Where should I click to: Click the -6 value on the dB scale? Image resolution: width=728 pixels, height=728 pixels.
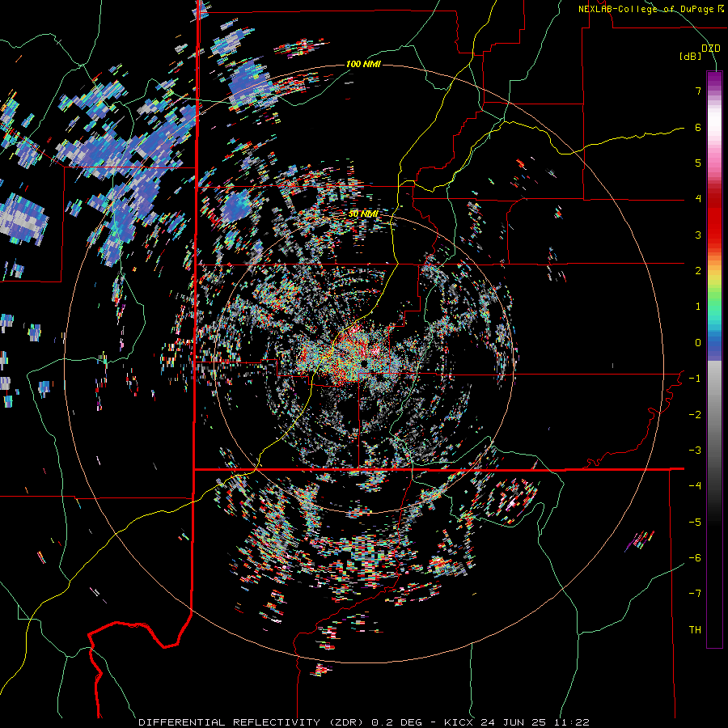(x=695, y=558)
